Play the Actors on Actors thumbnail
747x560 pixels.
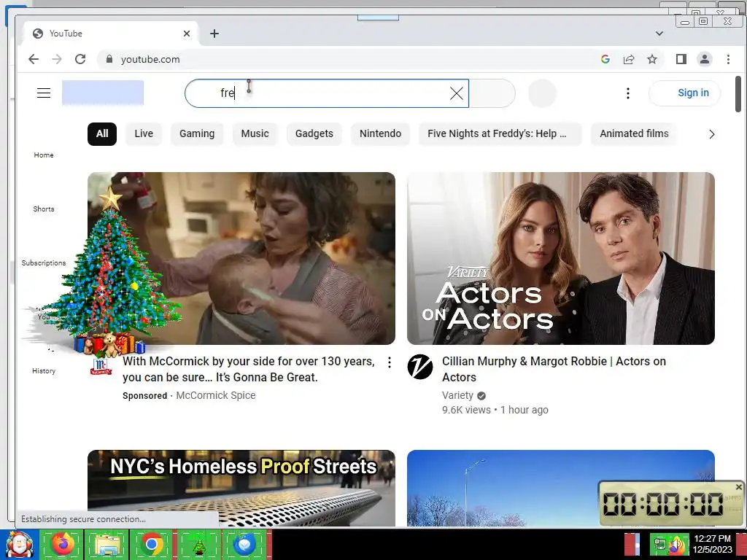561,258
